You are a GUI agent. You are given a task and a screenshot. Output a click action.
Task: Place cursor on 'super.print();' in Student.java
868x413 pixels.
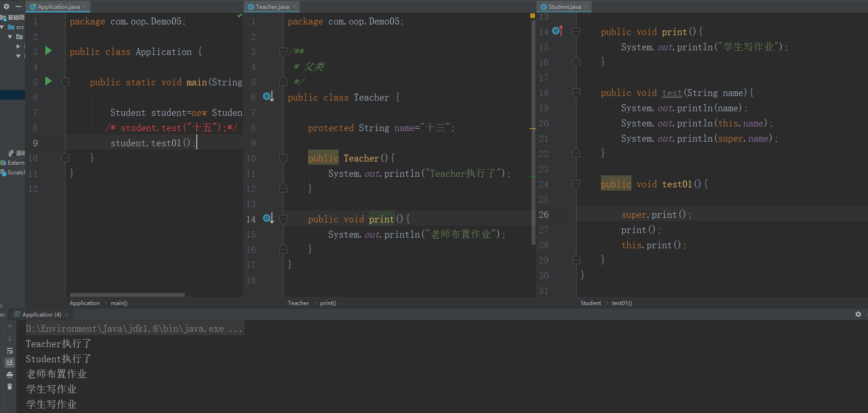[656, 215]
